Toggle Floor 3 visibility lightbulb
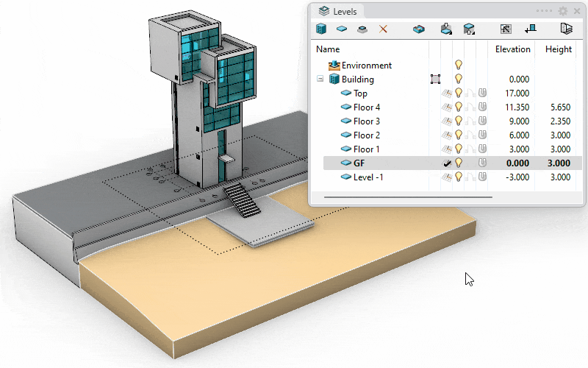Screen dimensions: 588x368 coord(458,121)
